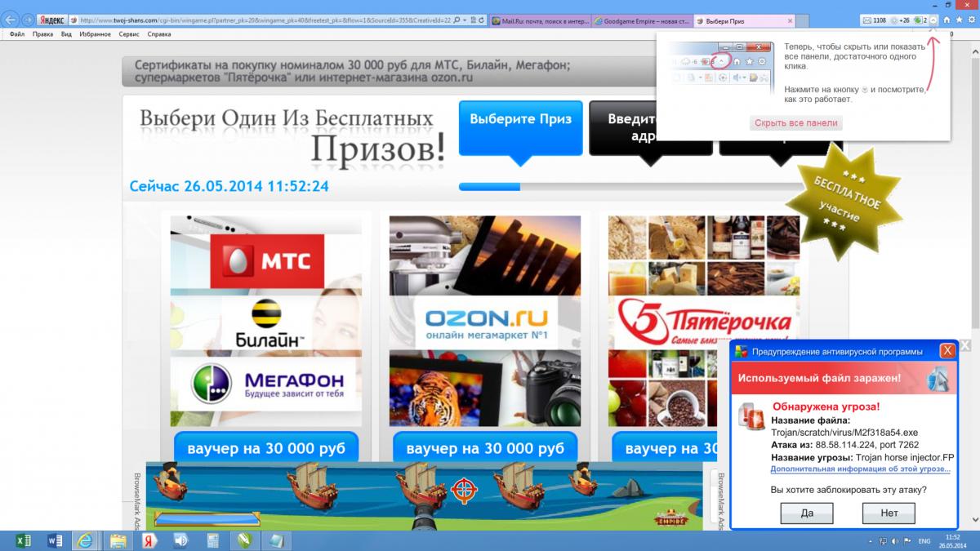Select the OZON.ru prize image

tap(485, 322)
